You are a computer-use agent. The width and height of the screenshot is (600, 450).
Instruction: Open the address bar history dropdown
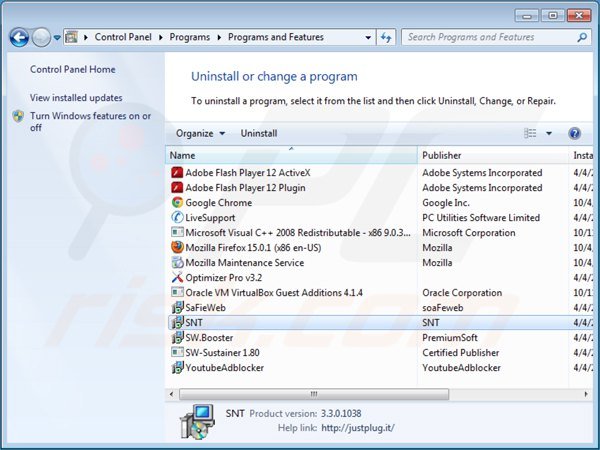click(368, 38)
